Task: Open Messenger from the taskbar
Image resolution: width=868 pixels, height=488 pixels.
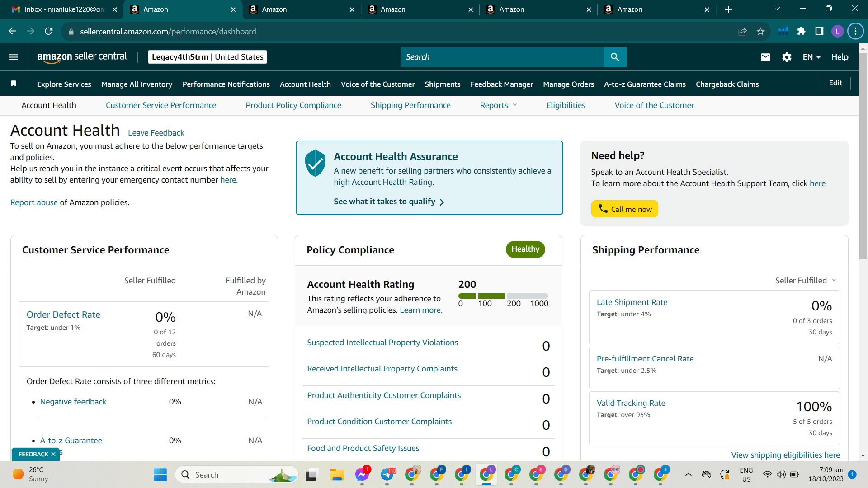Action: [362, 474]
